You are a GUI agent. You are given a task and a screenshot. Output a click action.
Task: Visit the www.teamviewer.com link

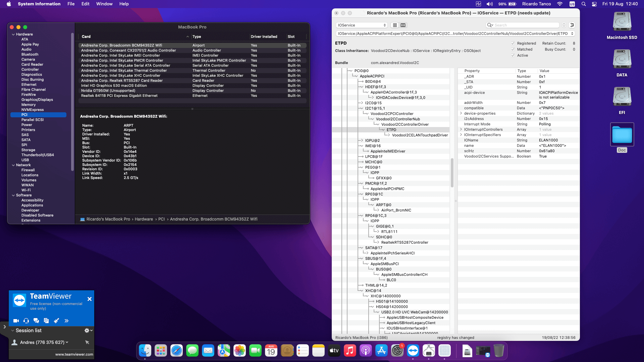(74, 354)
